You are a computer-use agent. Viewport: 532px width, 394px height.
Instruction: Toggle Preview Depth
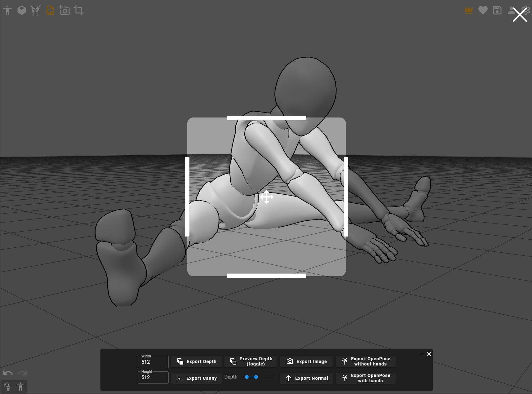tap(251, 361)
